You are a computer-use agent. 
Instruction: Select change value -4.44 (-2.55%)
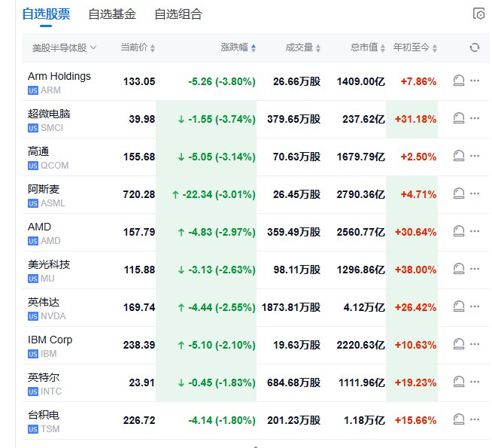222,308
